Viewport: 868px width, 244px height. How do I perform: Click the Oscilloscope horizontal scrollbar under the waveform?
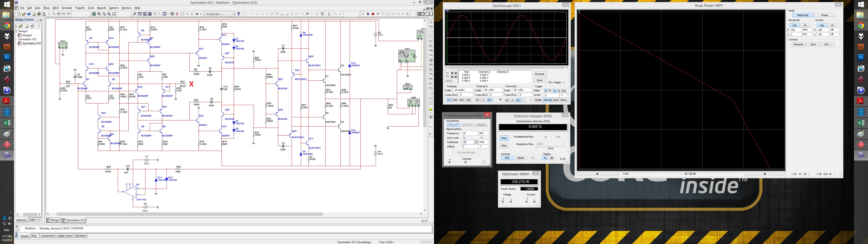(507, 67)
